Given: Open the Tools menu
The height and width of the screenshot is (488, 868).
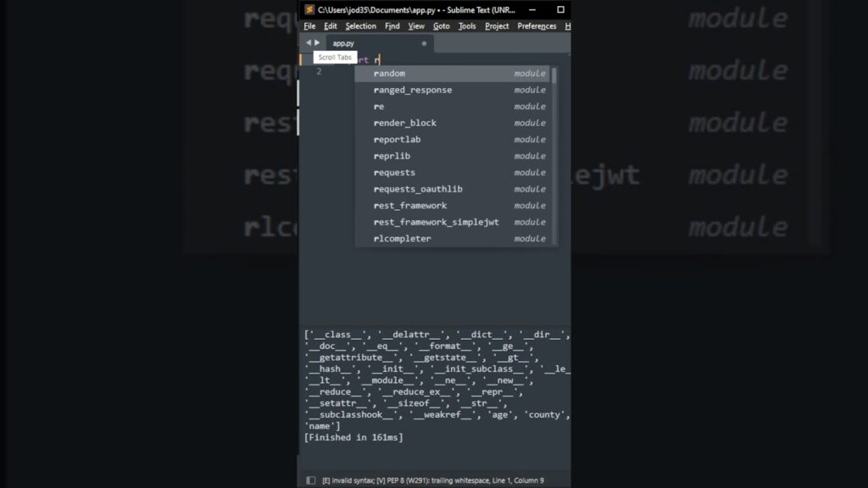Looking at the screenshot, I should (x=467, y=26).
